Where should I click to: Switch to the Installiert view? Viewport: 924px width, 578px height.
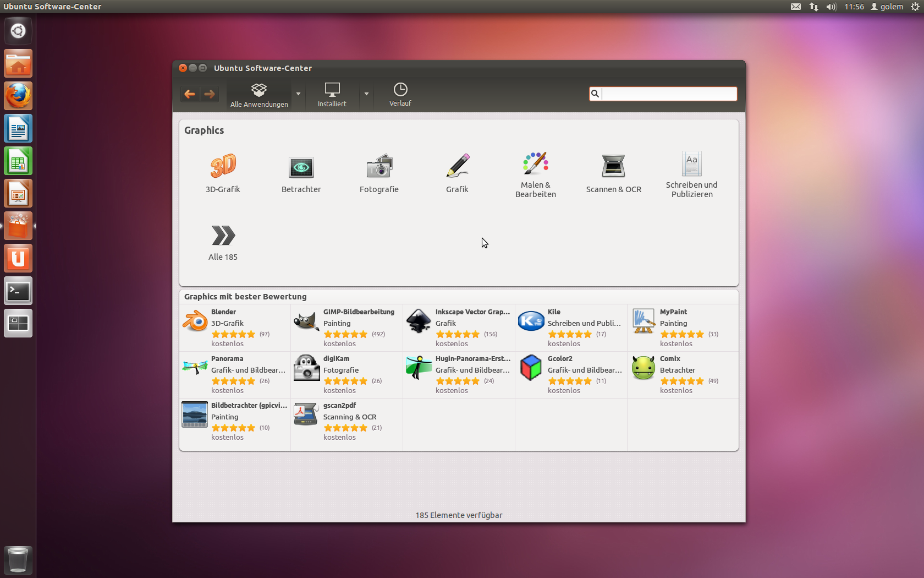click(332, 94)
